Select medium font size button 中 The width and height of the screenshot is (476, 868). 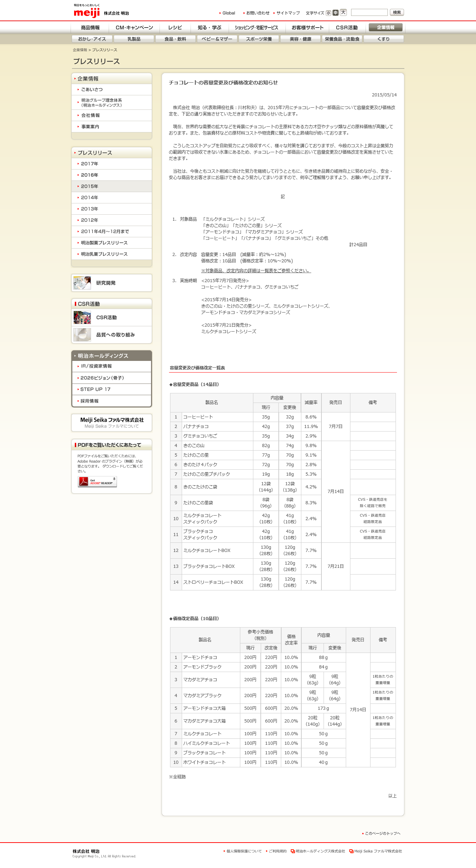click(336, 13)
